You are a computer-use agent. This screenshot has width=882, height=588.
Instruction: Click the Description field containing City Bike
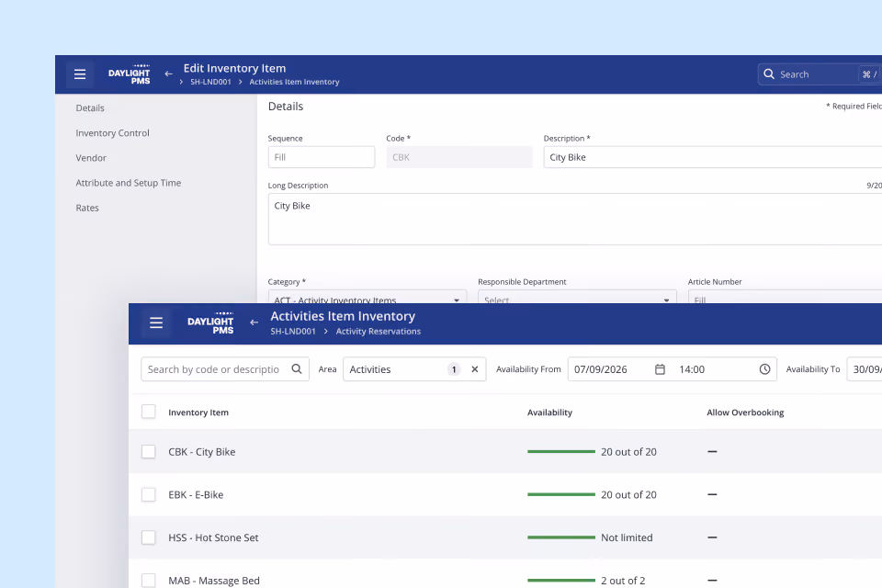[x=713, y=157]
